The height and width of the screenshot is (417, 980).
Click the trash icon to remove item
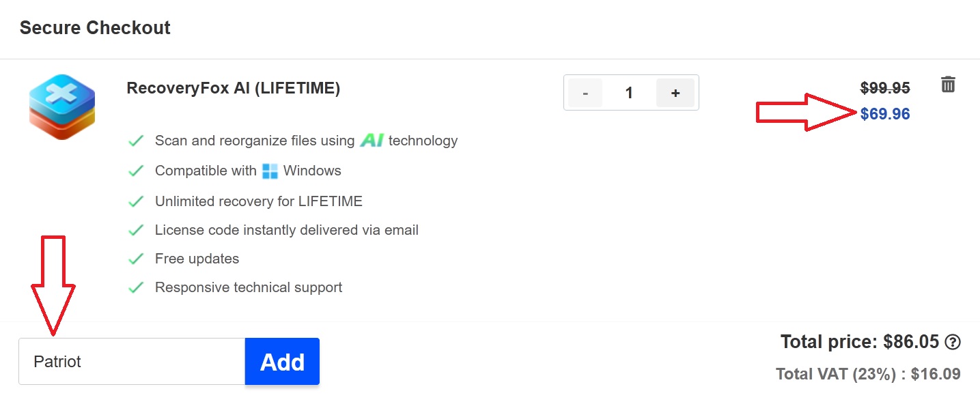click(948, 84)
